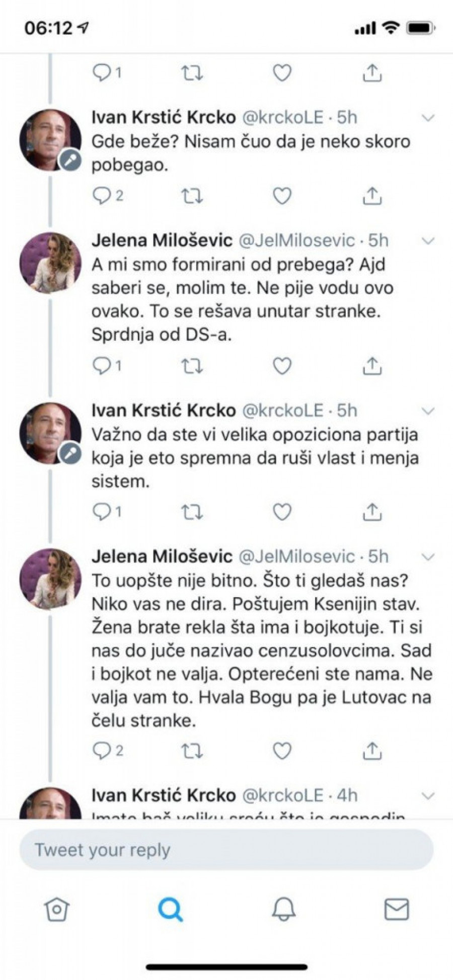
Task: Open the @krckoLE profile handle link
Action: (x=282, y=117)
